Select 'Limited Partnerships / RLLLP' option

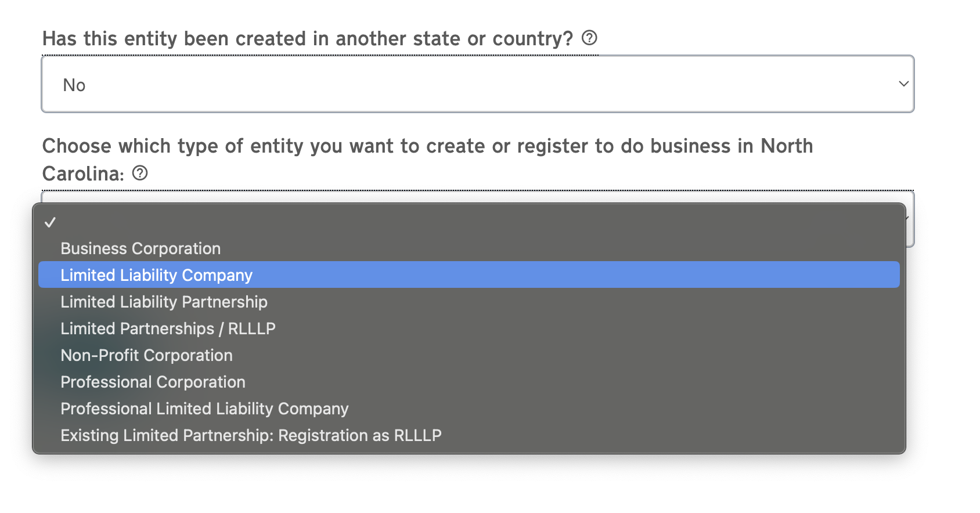coord(168,328)
